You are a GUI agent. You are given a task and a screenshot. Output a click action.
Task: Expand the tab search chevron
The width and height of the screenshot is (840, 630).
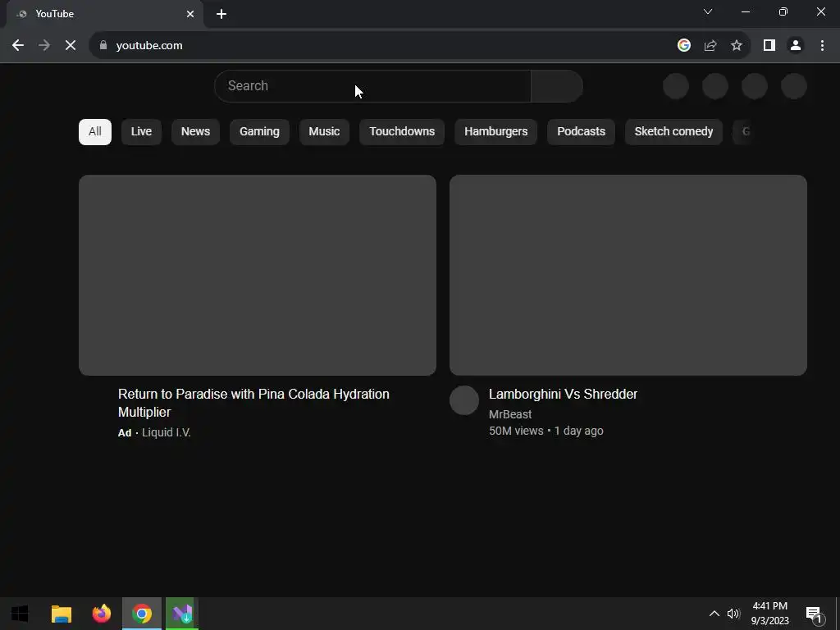pyautogui.click(x=708, y=11)
